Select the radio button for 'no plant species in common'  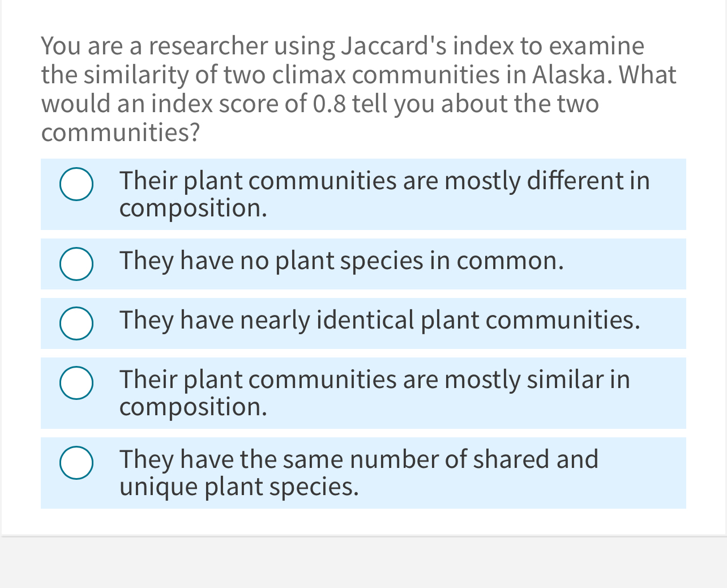pyautogui.click(x=76, y=263)
